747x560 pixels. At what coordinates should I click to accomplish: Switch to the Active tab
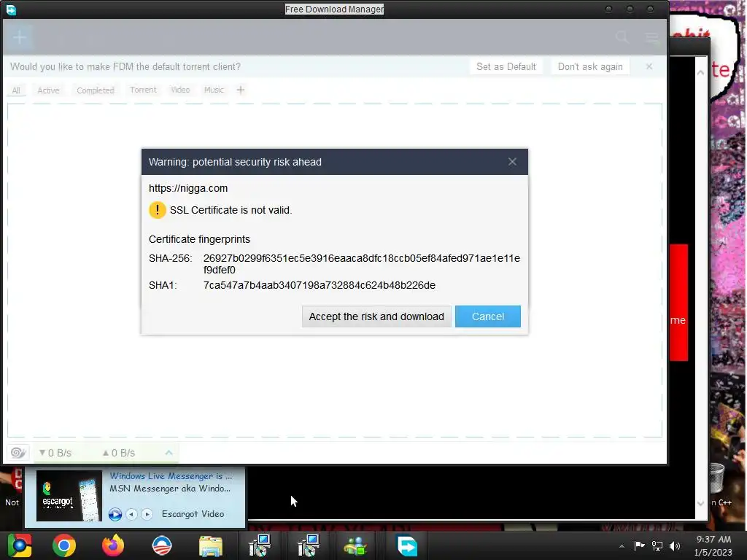pyautogui.click(x=49, y=90)
